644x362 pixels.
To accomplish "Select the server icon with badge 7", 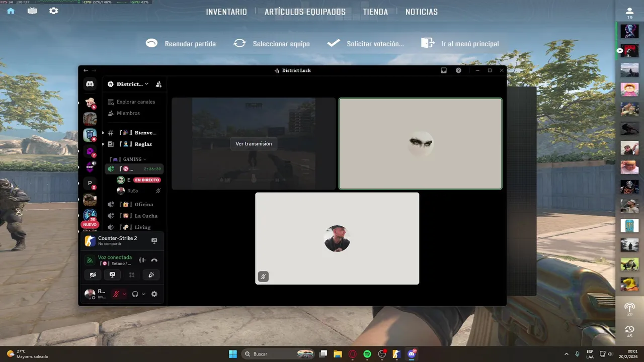I will pyautogui.click(x=90, y=151).
